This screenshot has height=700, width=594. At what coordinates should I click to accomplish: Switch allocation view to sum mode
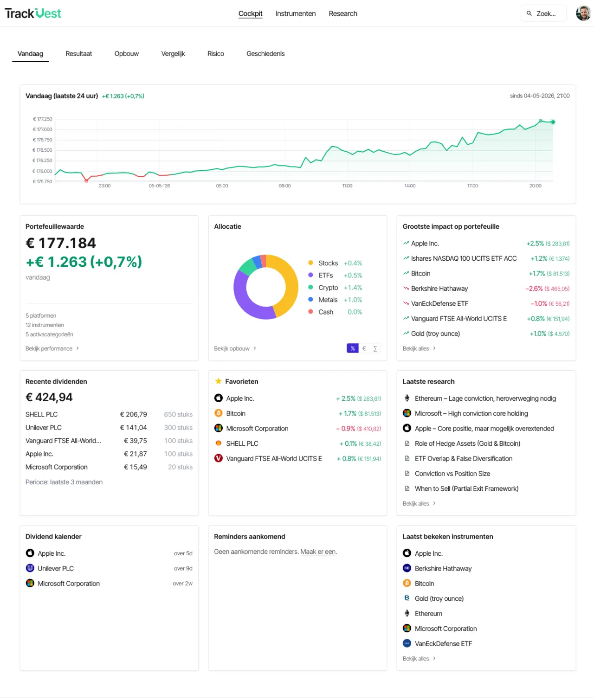click(375, 348)
